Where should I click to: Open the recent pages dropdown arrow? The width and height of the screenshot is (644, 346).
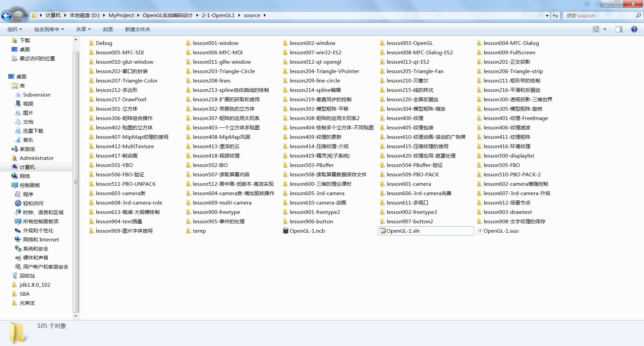[x=26, y=15]
